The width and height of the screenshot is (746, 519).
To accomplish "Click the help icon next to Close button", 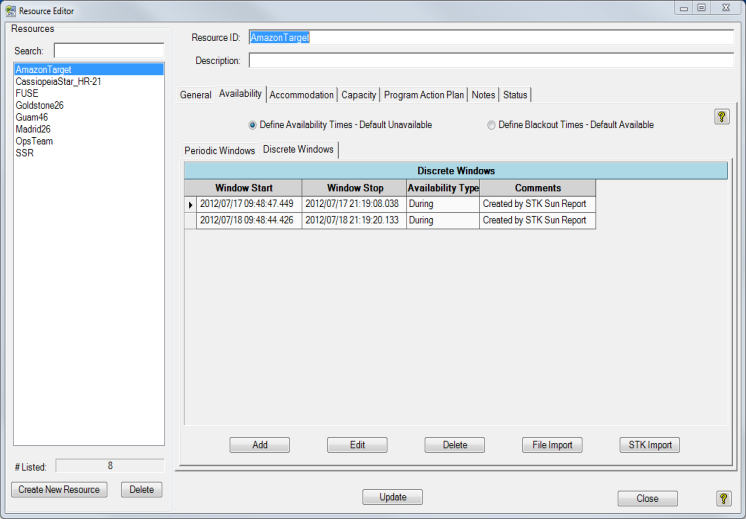I will [723, 498].
